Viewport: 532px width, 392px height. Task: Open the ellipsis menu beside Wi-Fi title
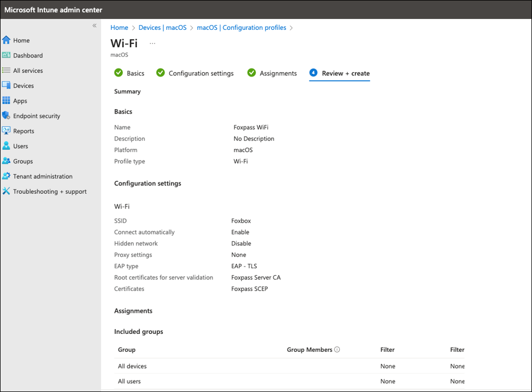click(x=153, y=43)
